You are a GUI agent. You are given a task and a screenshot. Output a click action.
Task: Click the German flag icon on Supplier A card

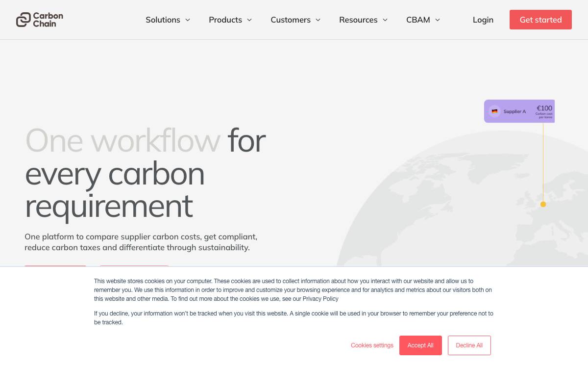click(x=494, y=111)
